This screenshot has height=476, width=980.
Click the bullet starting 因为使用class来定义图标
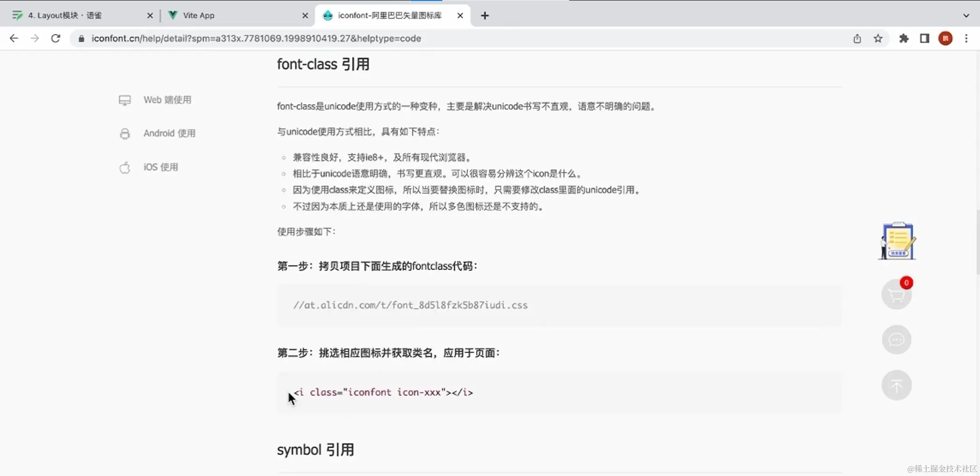pyautogui.click(x=467, y=190)
